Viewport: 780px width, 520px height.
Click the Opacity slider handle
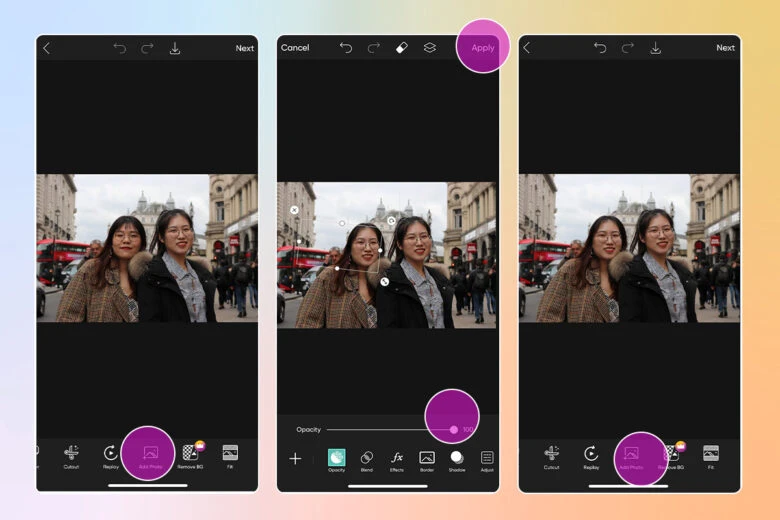[453, 429]
